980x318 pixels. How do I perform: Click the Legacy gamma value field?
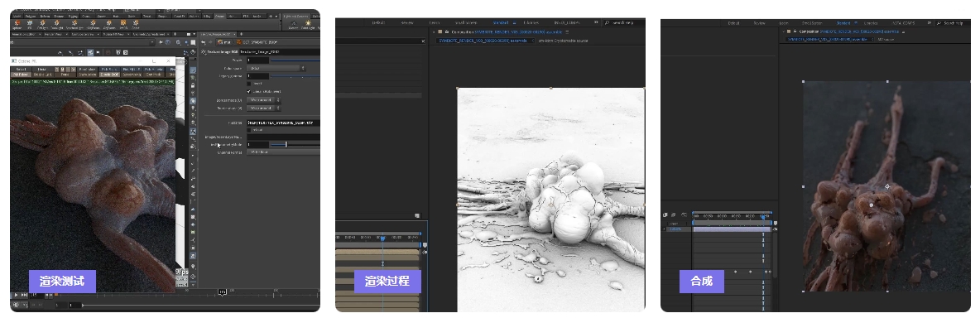coord(258,76)
